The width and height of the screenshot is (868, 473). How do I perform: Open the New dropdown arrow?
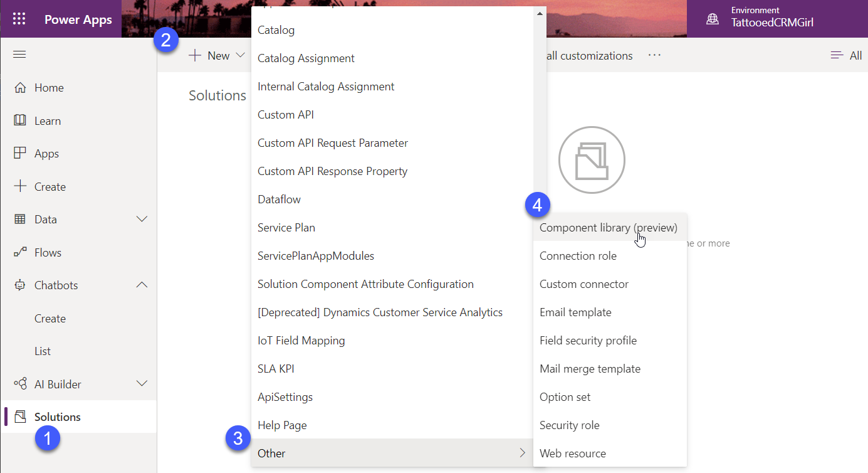pyautogui.click(x=241, y=55)
